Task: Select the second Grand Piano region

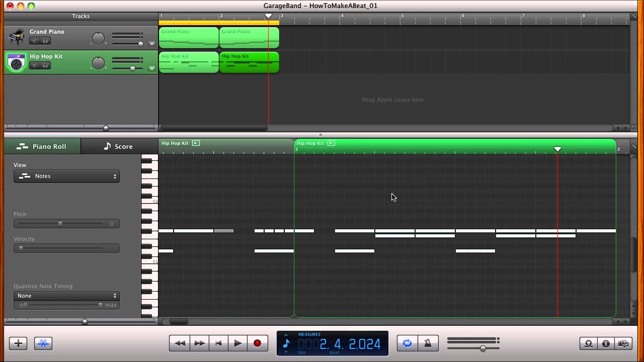Action: point(249,38)
